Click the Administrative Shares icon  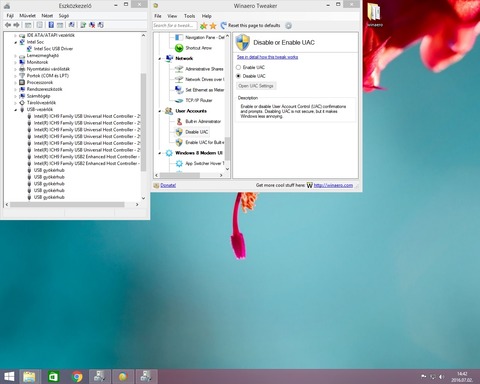[179, 69]
